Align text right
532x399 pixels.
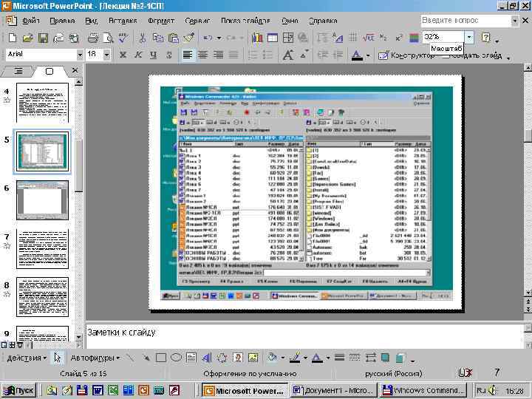coord(218,55)
